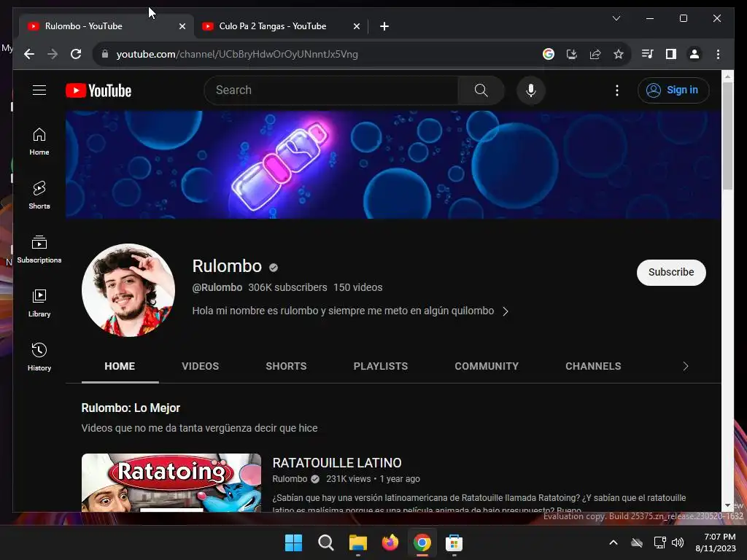Click the Google icon in address bar
747x560 pixels.
(549, 54)
